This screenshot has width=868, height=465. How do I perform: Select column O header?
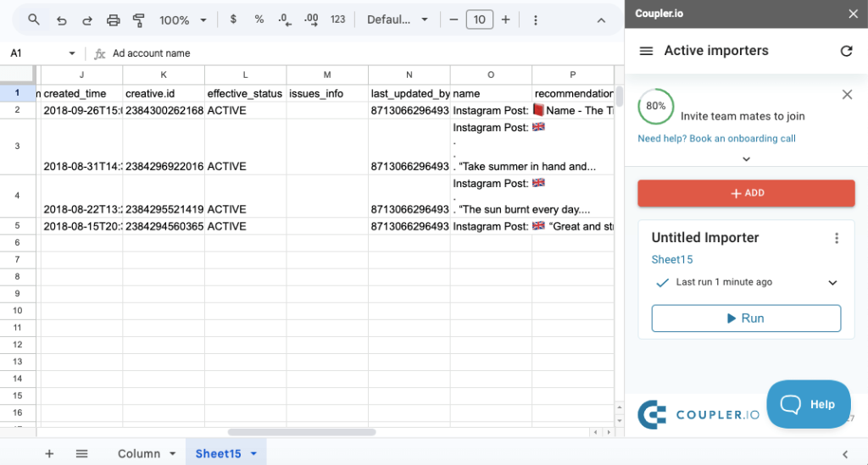(x=491, y=75)
